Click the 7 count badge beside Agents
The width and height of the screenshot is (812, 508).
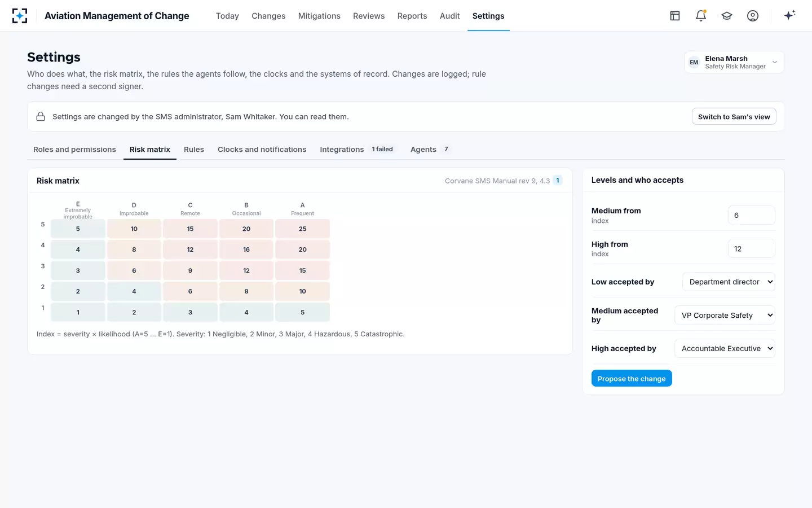click(x=446, y=150)
